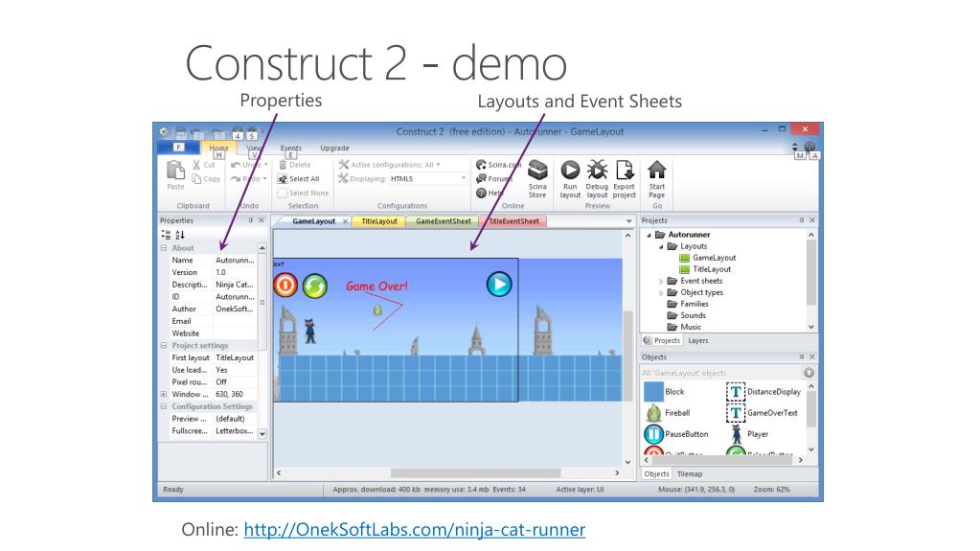Expand the Window size property
The image size is (980, 551).
(164, 394)
